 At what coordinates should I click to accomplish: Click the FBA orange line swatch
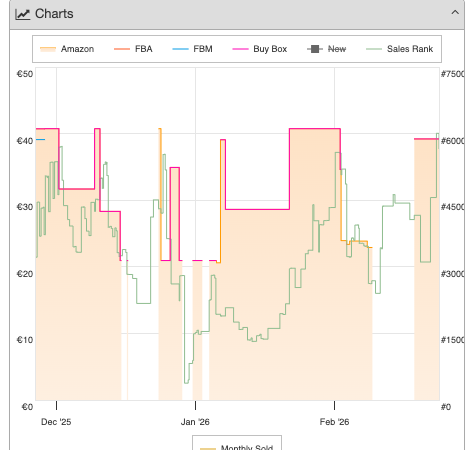122,49
